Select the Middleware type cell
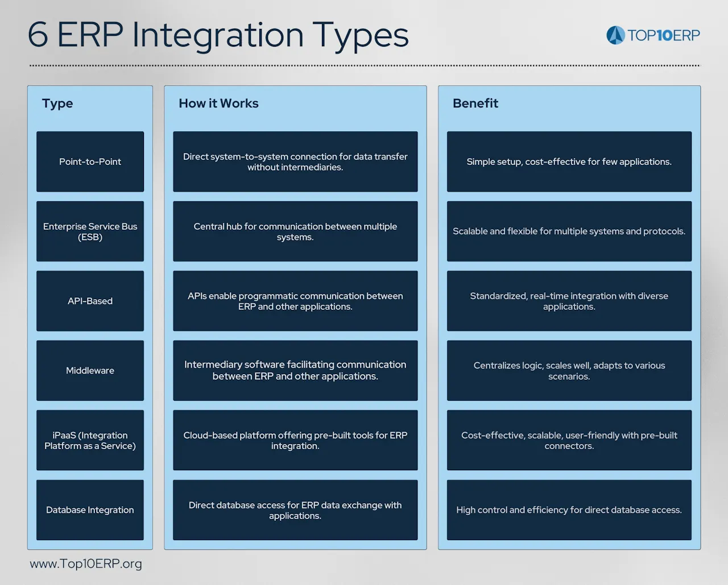Screen dimensions: 728x585 coord(90,370)
